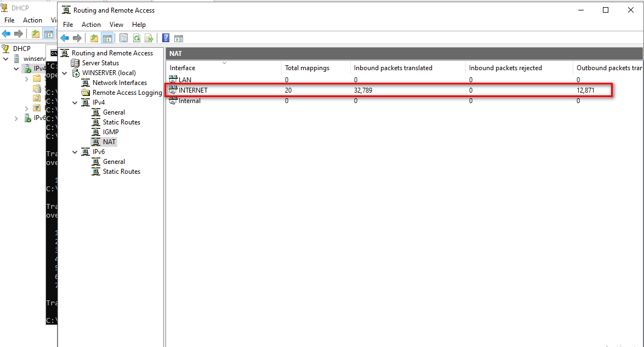Open the Properties toolbar icon
Image resolution: width=644 pixels, height=347 pixels.
[x=123, y=38]
